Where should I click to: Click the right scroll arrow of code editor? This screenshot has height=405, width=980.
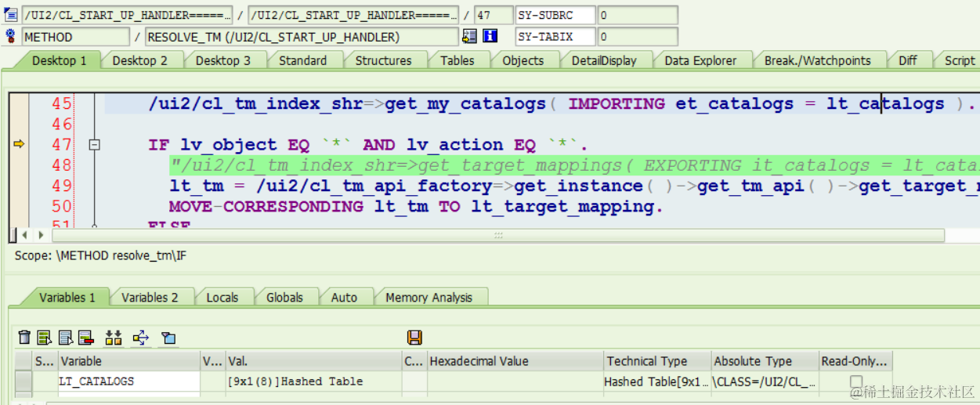(42, 235)
